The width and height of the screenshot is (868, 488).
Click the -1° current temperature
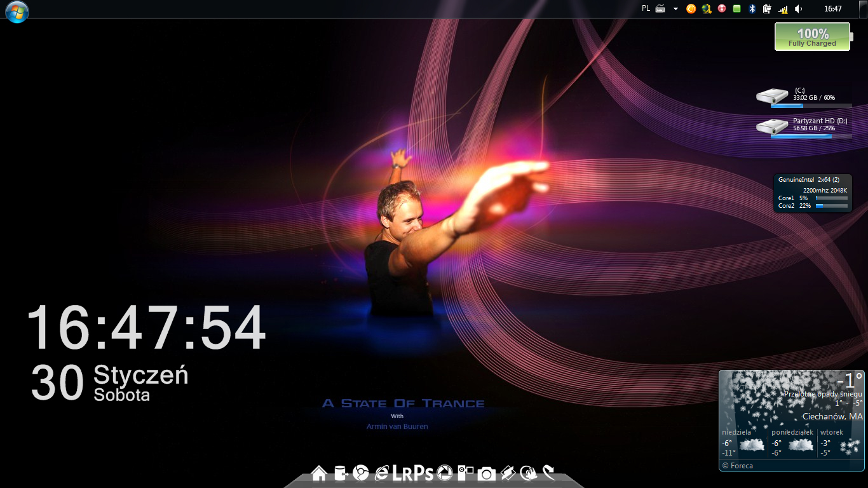pyautogui.click(x=850, y=381)
